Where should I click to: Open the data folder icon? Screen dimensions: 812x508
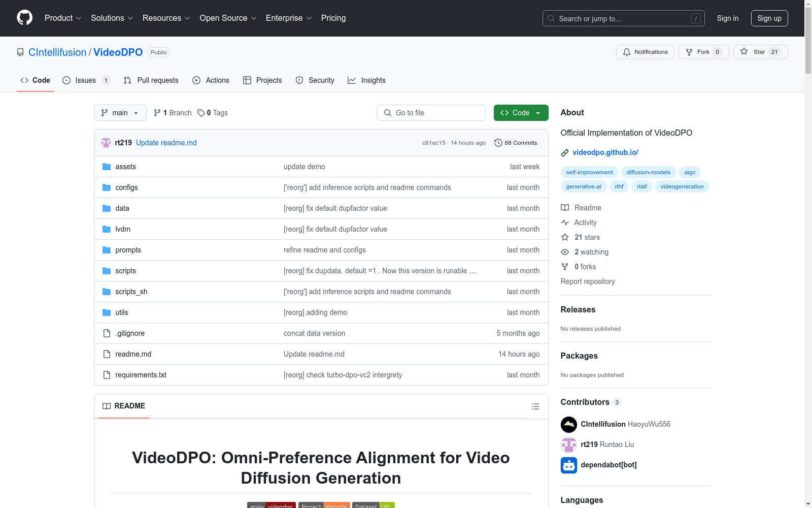point(107,208)
